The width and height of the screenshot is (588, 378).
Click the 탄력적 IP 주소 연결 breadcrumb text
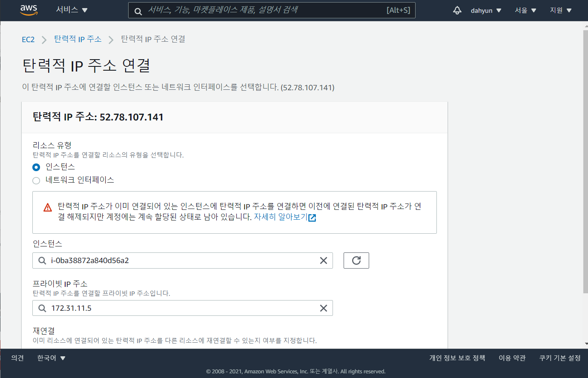153,39
